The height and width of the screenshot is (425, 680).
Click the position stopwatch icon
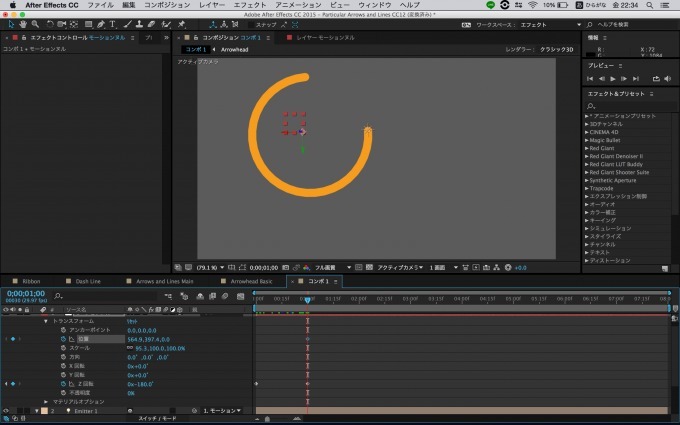point(63,339)
